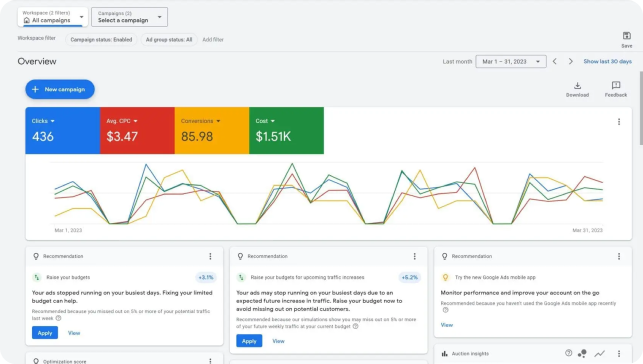Open the Auction insights three-dot menu
Image resolution: width=643 pixels, height=364 pixels.
click(x=619, y=353)
